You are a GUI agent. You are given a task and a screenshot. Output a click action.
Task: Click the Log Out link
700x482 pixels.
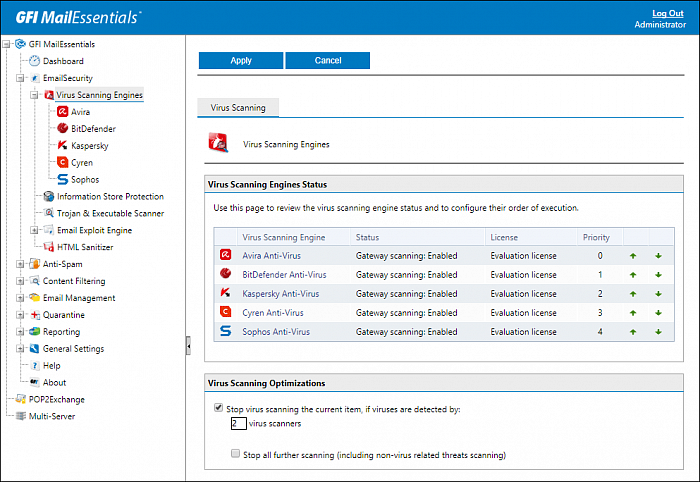[667, 13]
